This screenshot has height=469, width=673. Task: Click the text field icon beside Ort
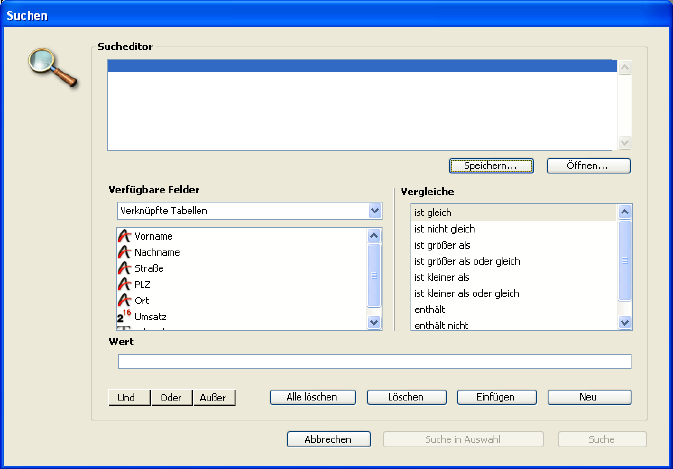(125, 300)
